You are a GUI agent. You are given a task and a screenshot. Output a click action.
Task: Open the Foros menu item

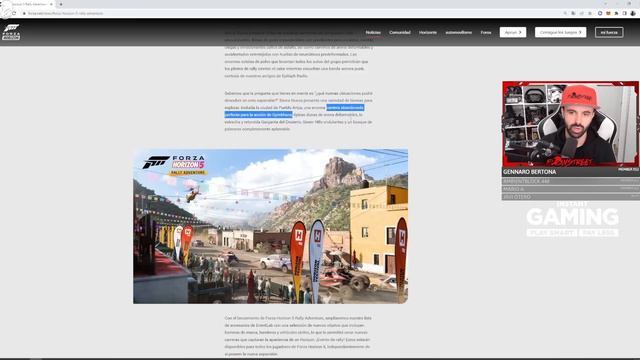pos(486,32)
